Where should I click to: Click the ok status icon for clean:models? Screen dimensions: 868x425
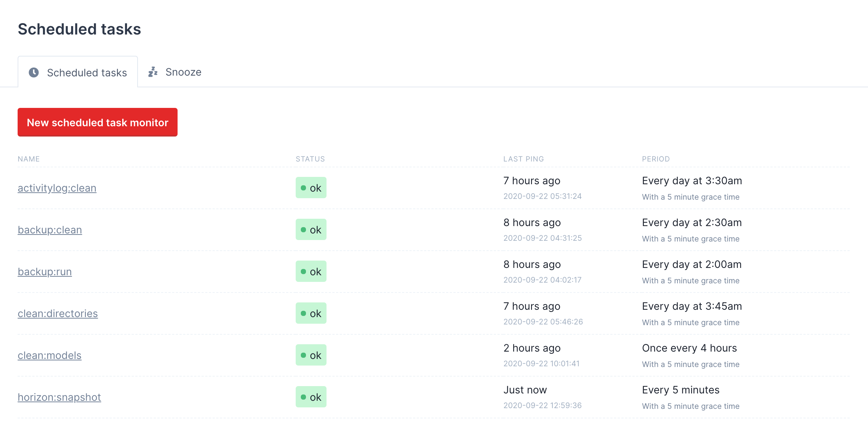311,355
